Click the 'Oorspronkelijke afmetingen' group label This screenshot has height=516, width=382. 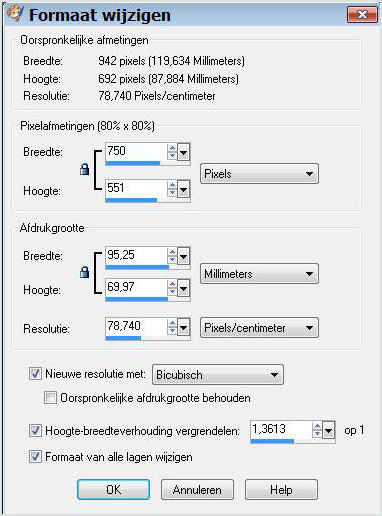(x=84, y=40)
